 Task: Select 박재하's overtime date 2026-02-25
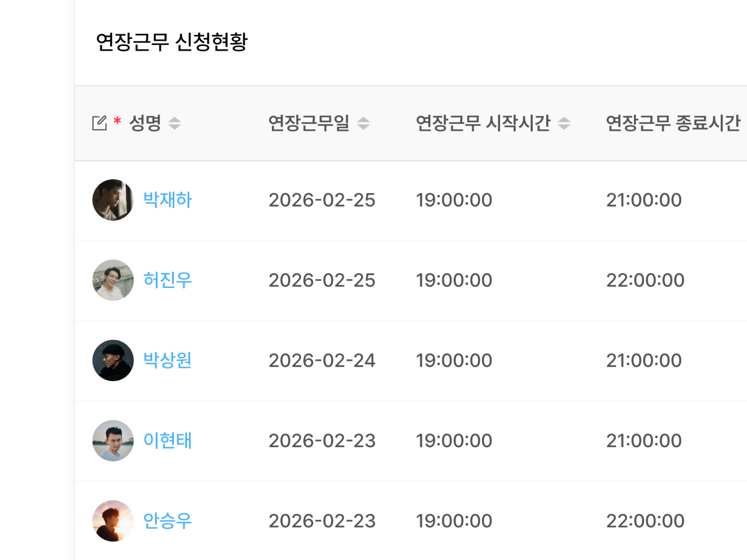click(322, 200)
